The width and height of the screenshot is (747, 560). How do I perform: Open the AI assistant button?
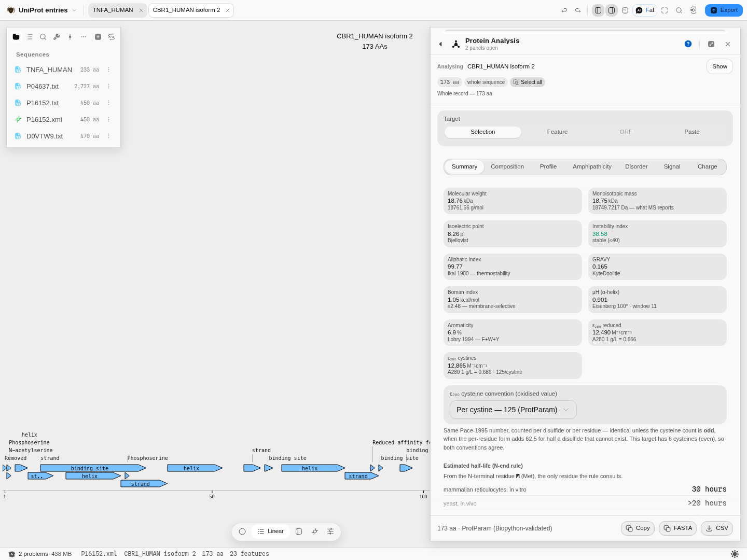645,10
